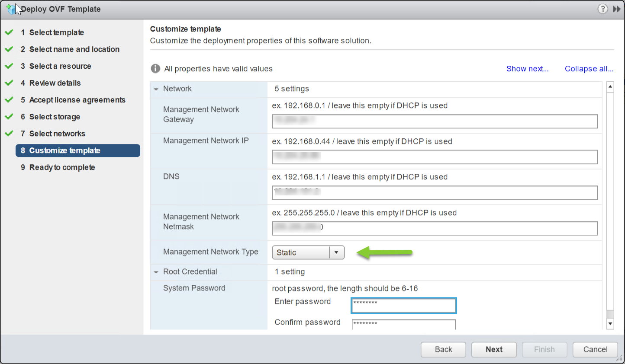The image size is (625, 364).
Task: Click the collapse triangle beside Root Credential
Action: pyautogui.click(x=156, y=272)
